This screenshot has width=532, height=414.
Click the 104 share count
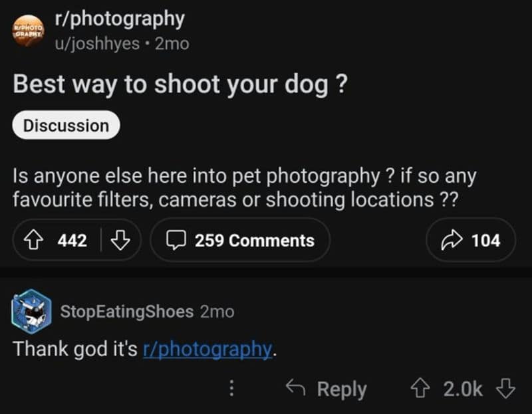[485, 240]
